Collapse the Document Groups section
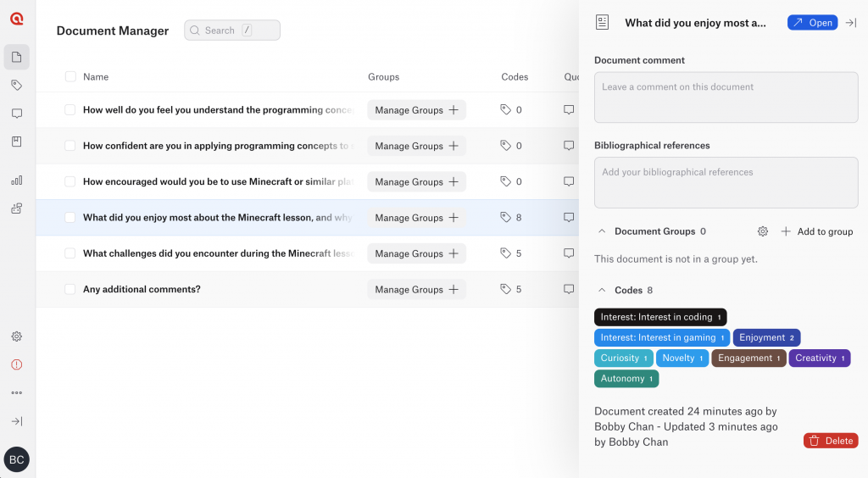Image resolution: width=868 pixels, height=478 pixels. coord(602,231)
